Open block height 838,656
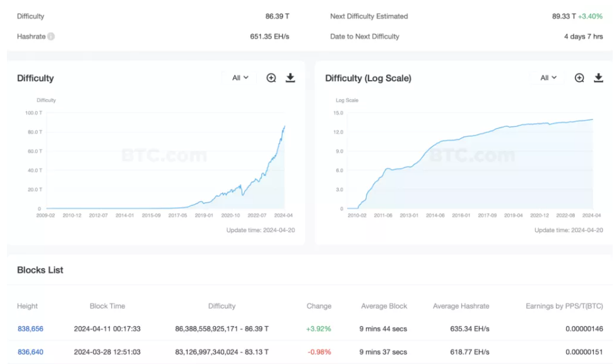The image size is (614, 364). tap(30, 329)
